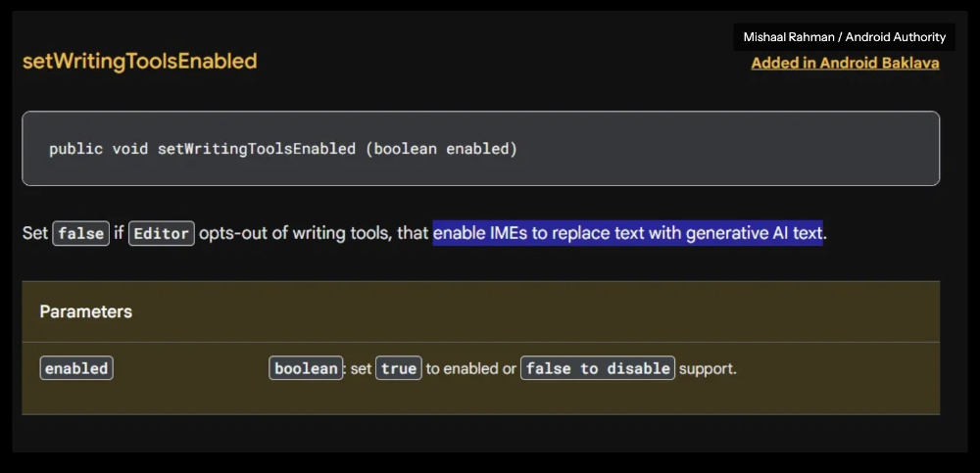The width and height of the screenshot is (980, 473).
Task: Open the Added in Android Baklava link
Action: point(845,63)
